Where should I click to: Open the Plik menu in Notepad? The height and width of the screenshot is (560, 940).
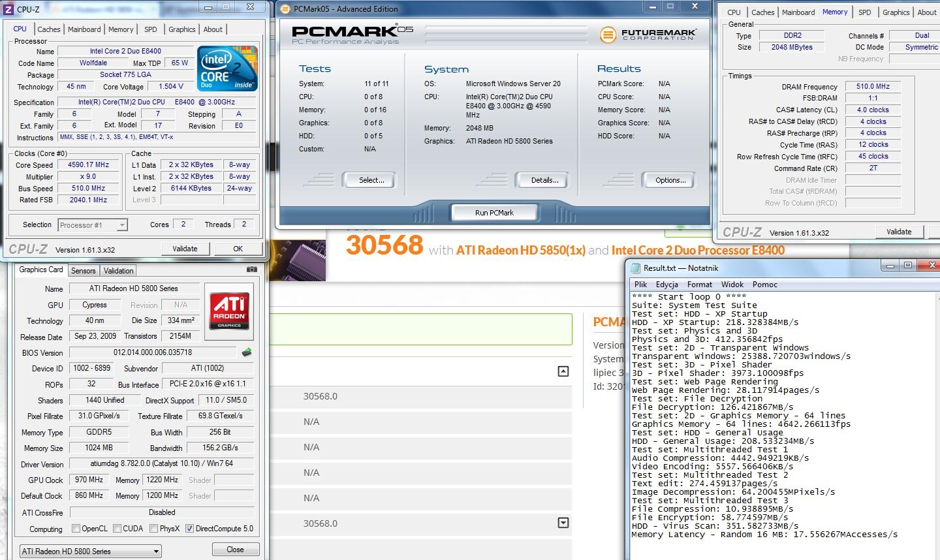(641, 285)
